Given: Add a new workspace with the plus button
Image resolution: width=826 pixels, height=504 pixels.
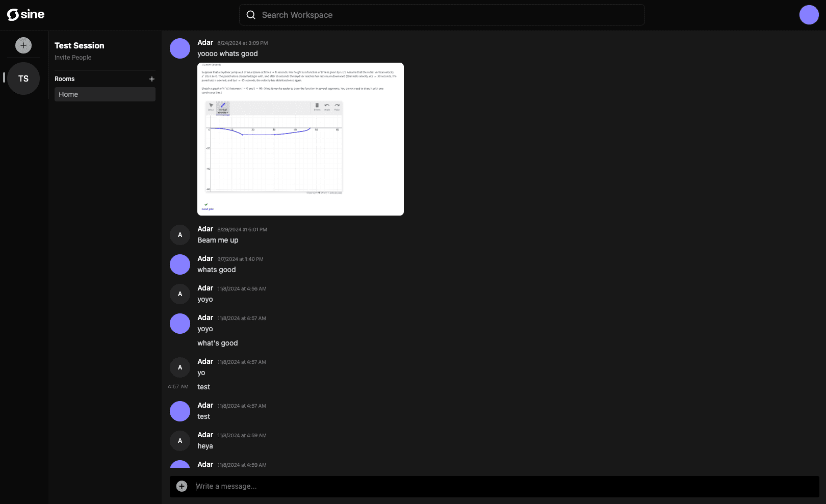Looking at the screenshot, I should (x=23, y=45).
